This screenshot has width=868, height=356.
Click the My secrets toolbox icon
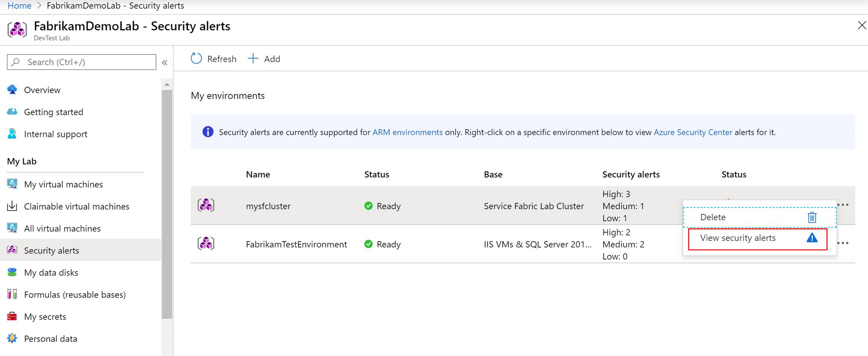click(x=12, y=316)
